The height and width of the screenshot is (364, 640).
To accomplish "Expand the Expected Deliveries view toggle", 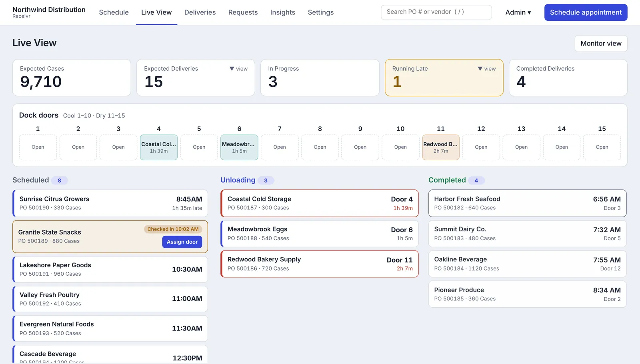I will tap(239, 69).
